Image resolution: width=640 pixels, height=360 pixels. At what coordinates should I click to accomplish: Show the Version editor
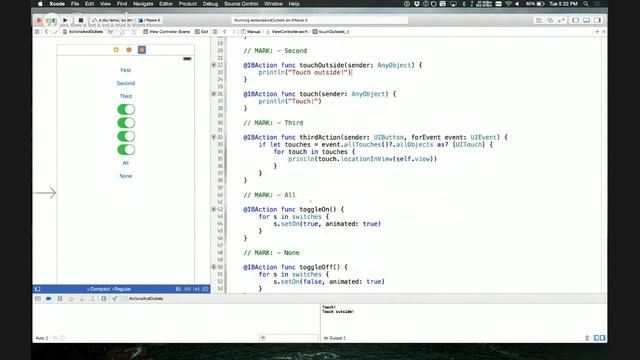tap(562, 20)
